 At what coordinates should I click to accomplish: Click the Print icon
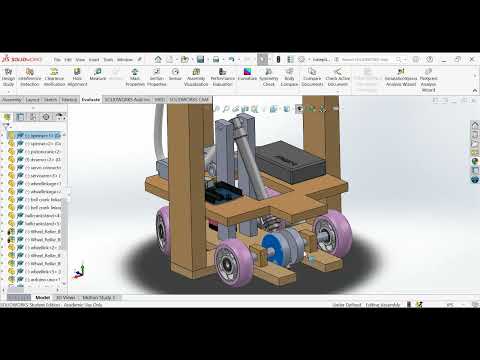pyautogui.click(x=216, y=59)
